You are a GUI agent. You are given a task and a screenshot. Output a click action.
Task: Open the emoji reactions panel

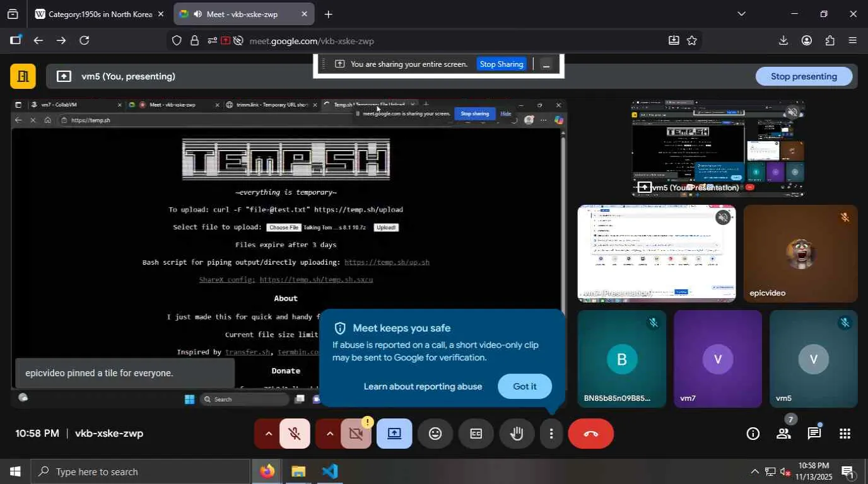tap(435, 434)
